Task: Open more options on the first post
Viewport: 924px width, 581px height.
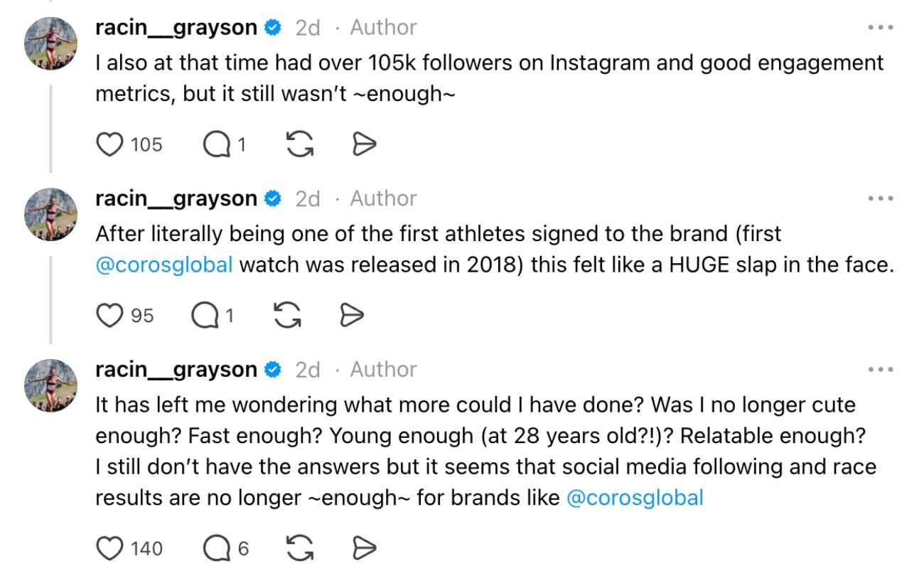Action: (880, 28)
